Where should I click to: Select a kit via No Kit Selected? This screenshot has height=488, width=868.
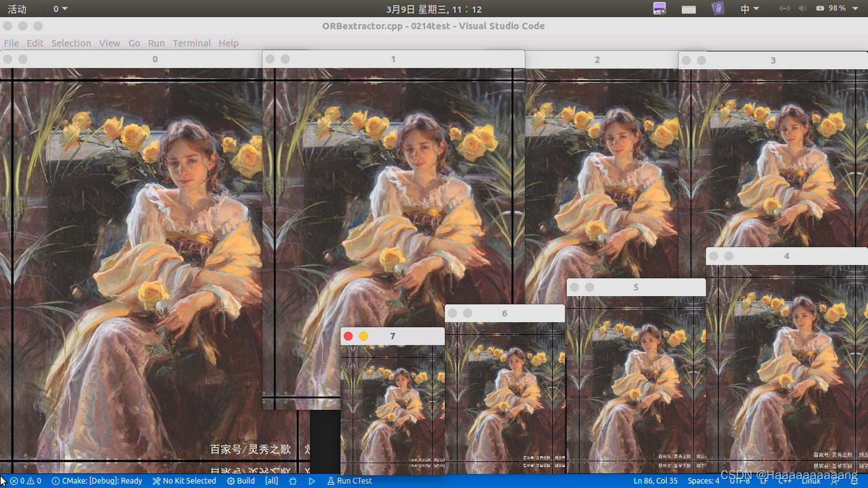184,481
